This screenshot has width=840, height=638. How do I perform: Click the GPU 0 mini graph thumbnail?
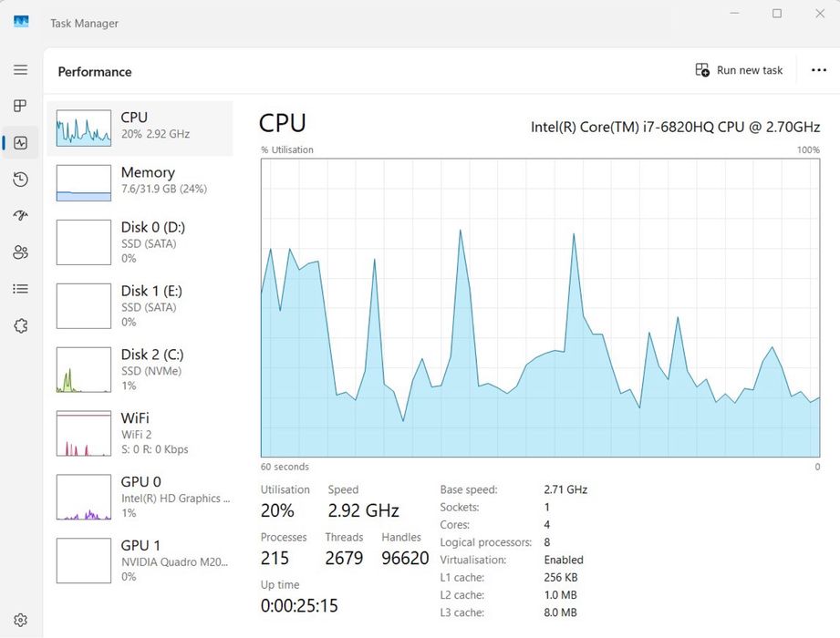click(84, 498)
